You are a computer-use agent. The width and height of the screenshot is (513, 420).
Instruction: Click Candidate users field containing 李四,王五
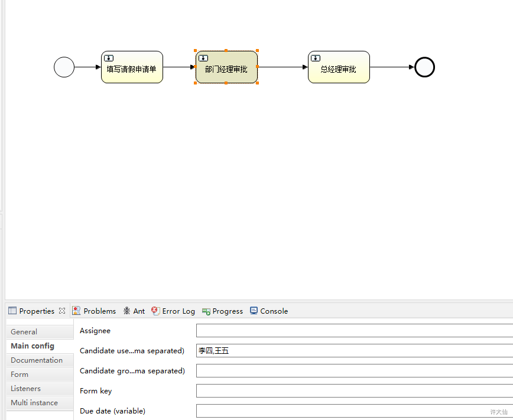click(355, 351)
